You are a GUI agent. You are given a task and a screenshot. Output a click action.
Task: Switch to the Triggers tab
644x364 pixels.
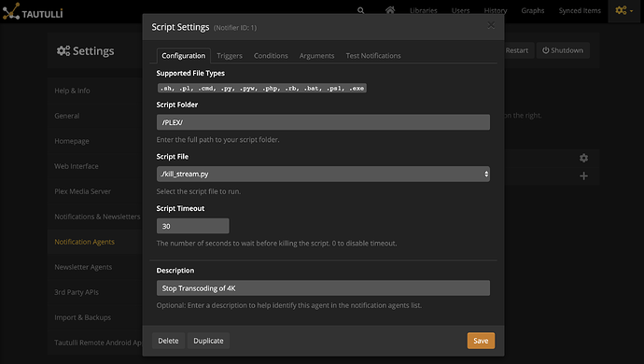[x=230, y=56]
